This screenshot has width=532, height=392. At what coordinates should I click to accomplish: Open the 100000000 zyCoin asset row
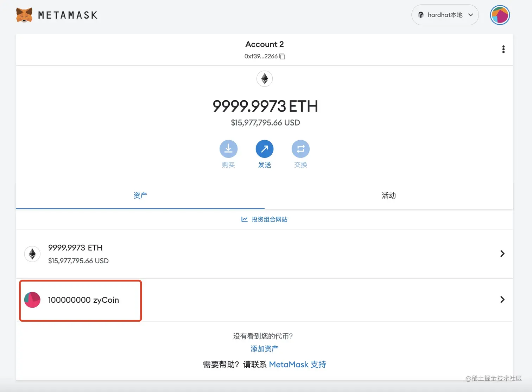click(265, 300)
